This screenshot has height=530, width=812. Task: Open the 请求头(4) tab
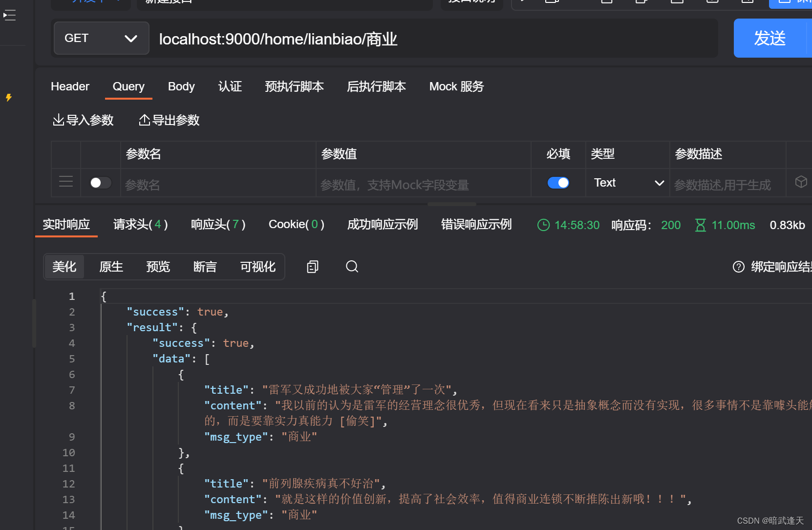pyautogui.click(x=141, y=224)
